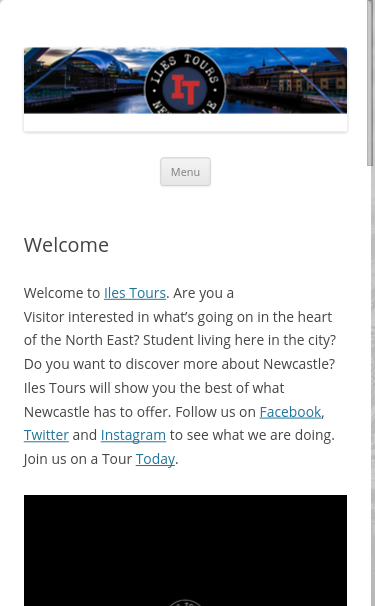
Task: Visit the Instagram link
Action: (133, 435)
